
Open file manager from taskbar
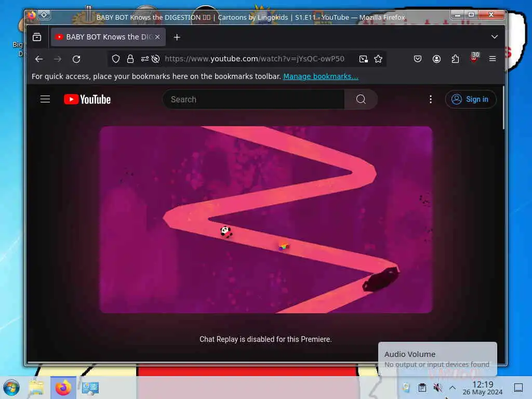(x=36, y=388)
